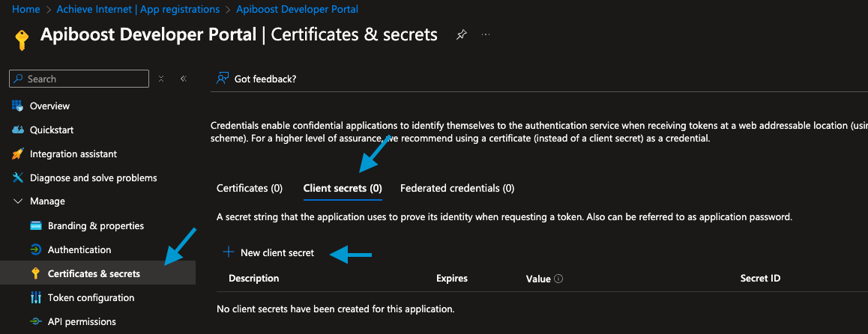Image resolution: width=868 pixels, height=334 pixels.
Task: Collapse the Manage section chevron
Action: (18, 201)
